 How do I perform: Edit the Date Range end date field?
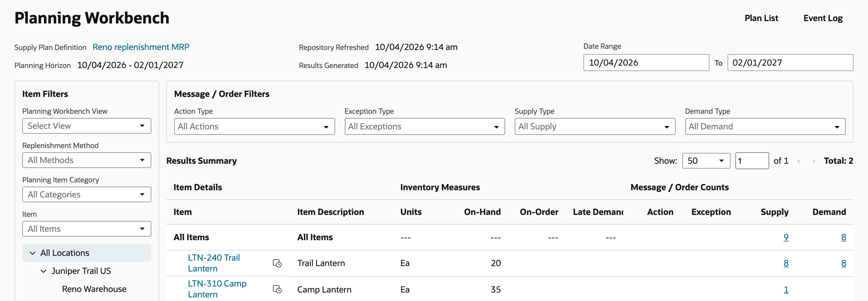[790, 63]
